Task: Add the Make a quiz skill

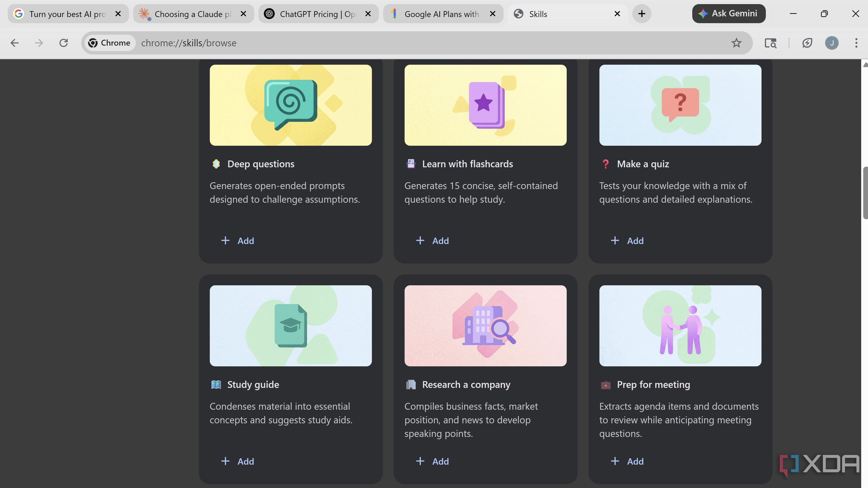Action: click(627, 240)
